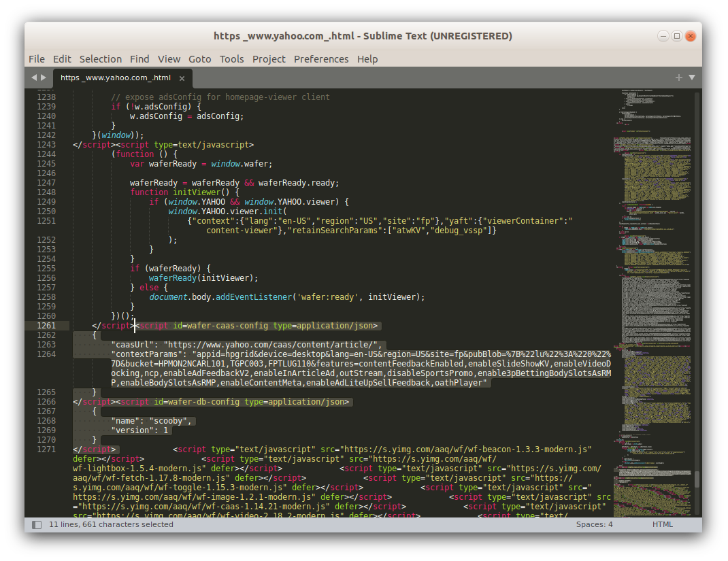The image size is (728, 561).
Task: Open the tab overflow dropdown arrow
Action: [x=692, y=78]
